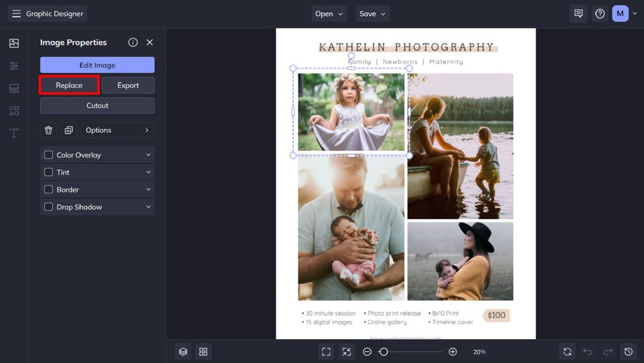This screenshot has height=363, width=644.
Task: Open the history clock icon
Action: tap(628, 351)
